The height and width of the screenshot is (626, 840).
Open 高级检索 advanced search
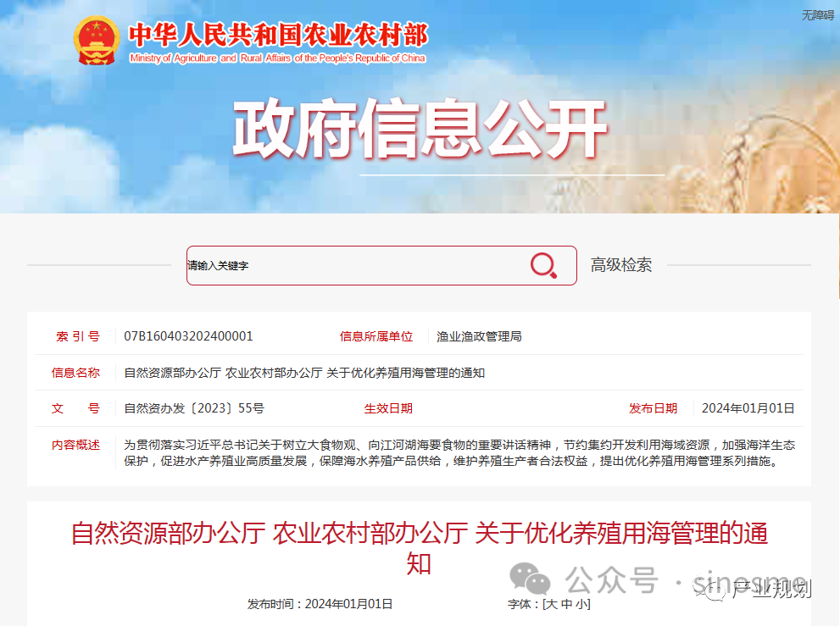click(x=621, y=265)
